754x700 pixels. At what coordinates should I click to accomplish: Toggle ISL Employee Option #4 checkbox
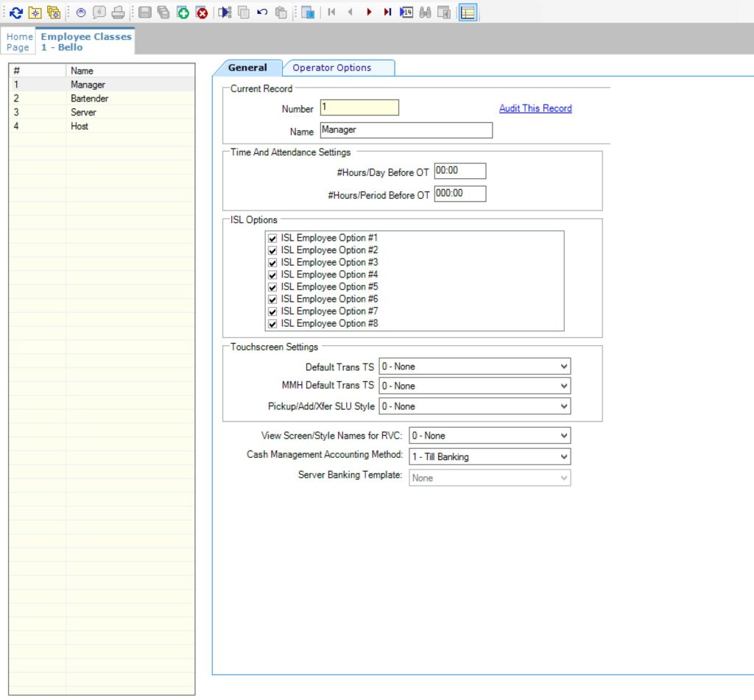point(272,275)
